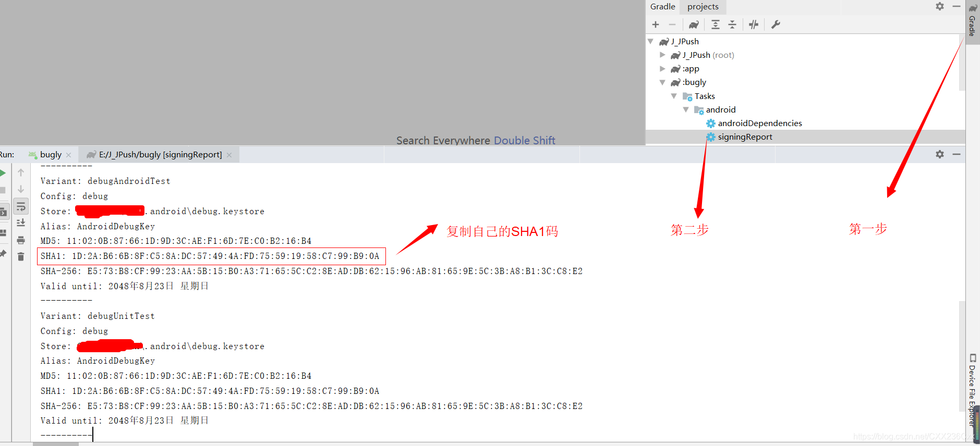
Task: Expand the :app module node
Action: (x=662, y=68)
